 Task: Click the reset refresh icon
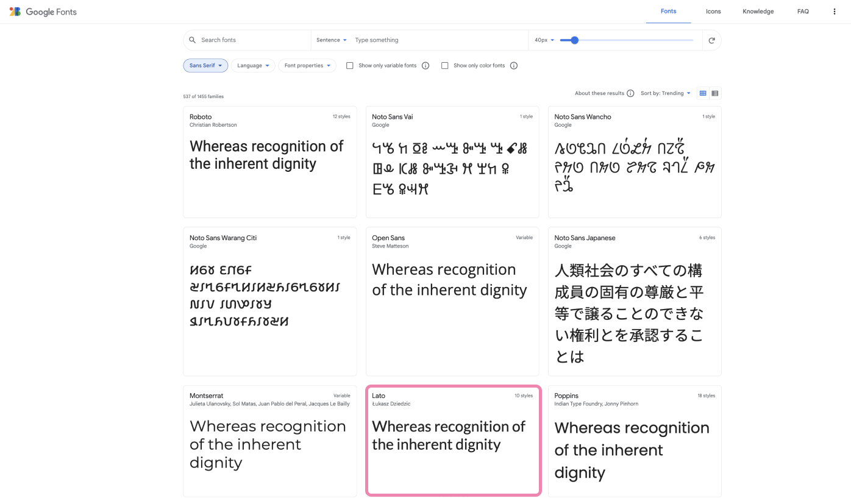click(711, 40)
